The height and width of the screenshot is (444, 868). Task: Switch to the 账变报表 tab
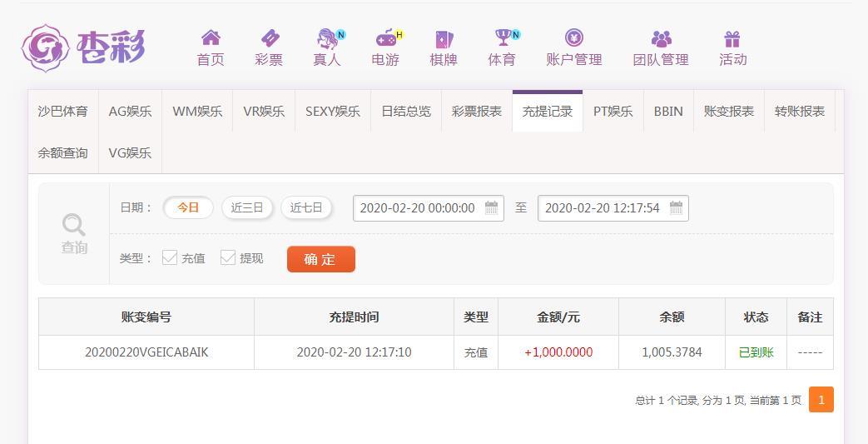(x=728, y=112)
